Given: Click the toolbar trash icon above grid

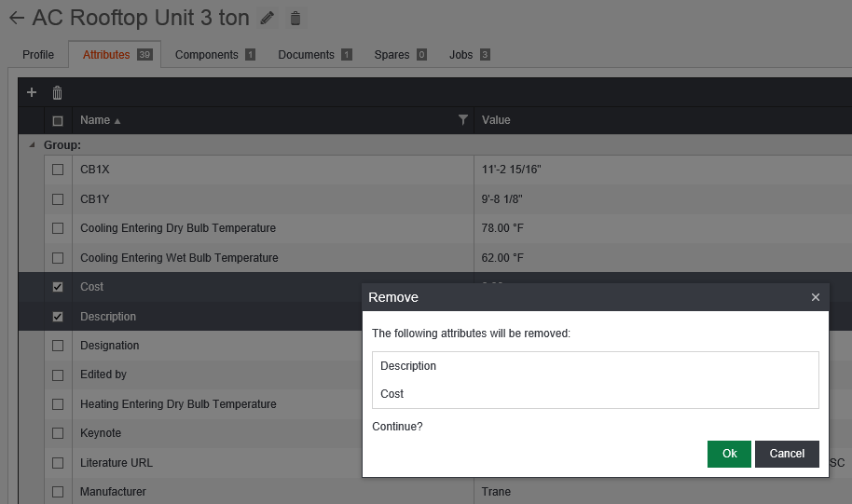Looking at the screenshot, I should (x=57, y=92).
